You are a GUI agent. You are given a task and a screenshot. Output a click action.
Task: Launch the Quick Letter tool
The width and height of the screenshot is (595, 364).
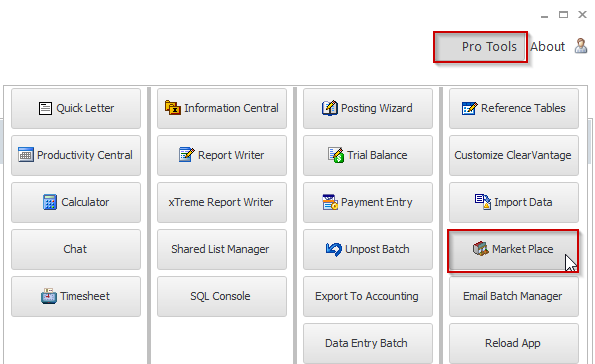(x=76, y=109)
